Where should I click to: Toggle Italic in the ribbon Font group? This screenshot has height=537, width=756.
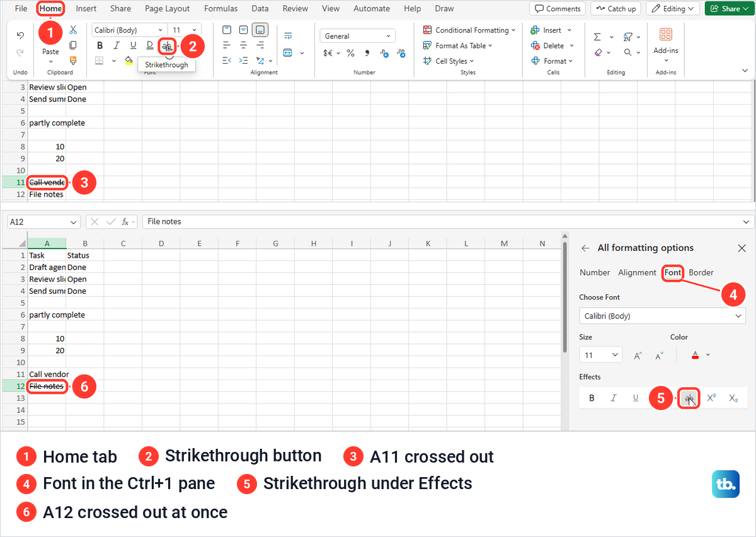click(x=117, y=45)
